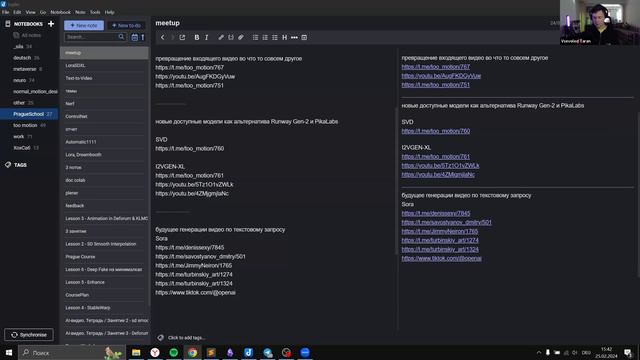
Task: Create a to-do with New to-do button
Action: pyautogui.click(x=126, y=25)
